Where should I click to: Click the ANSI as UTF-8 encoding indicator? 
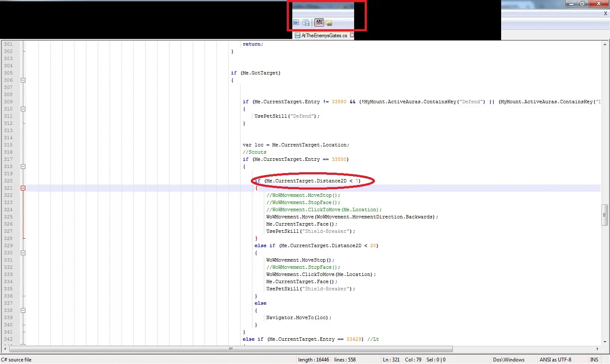tap(555, 360)
